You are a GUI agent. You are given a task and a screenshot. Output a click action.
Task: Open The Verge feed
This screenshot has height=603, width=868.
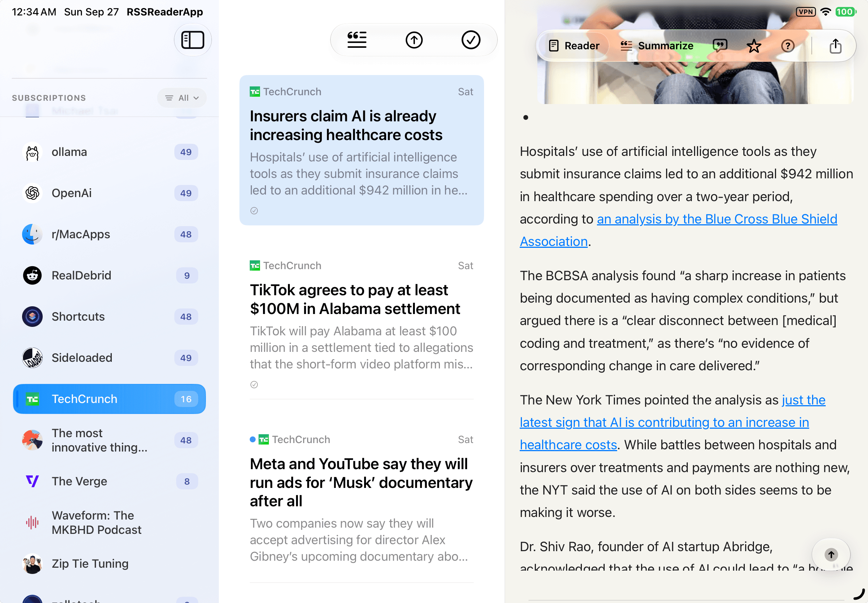pyautogui.click(x=109, y=481)
